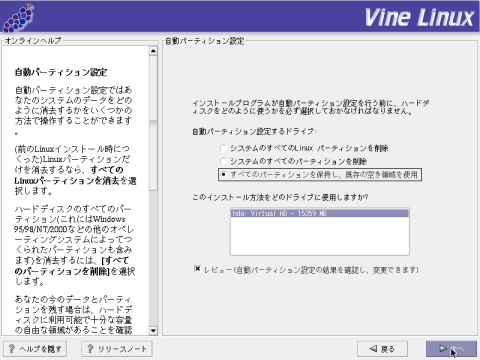
Task: Click the help panel scrollbar thumb
Action: [x=153, y=123]
